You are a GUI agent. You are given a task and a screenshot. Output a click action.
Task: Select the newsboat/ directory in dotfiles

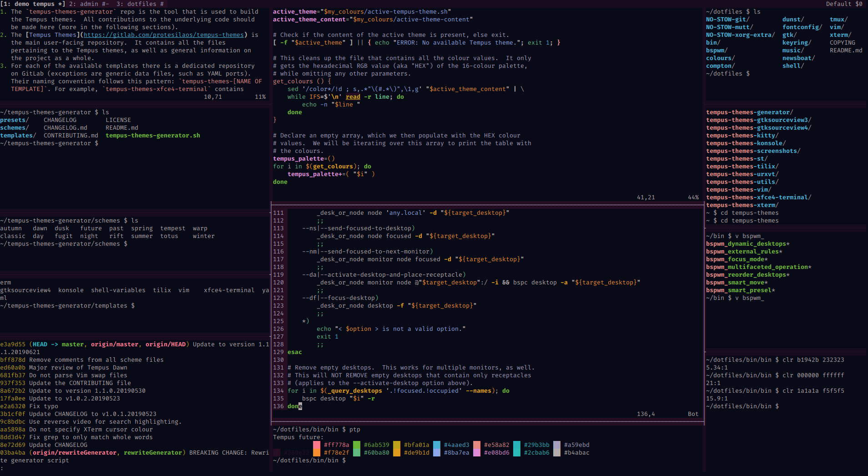point(799,58)
